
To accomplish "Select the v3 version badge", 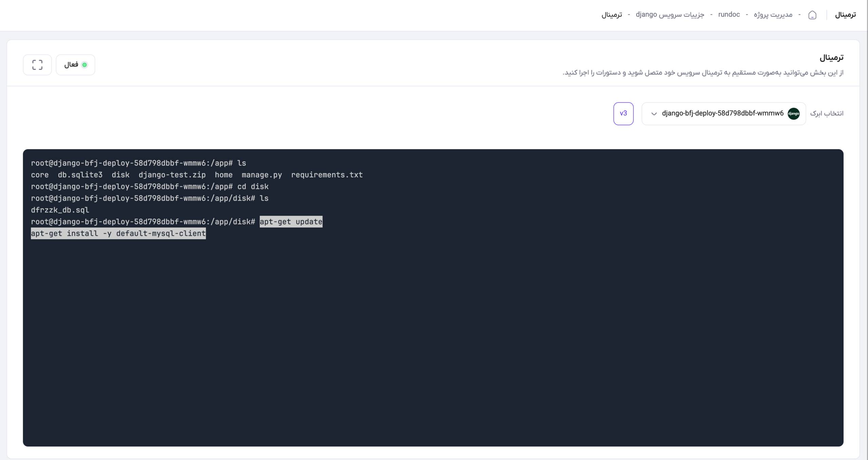I will (x=623, y=114).
